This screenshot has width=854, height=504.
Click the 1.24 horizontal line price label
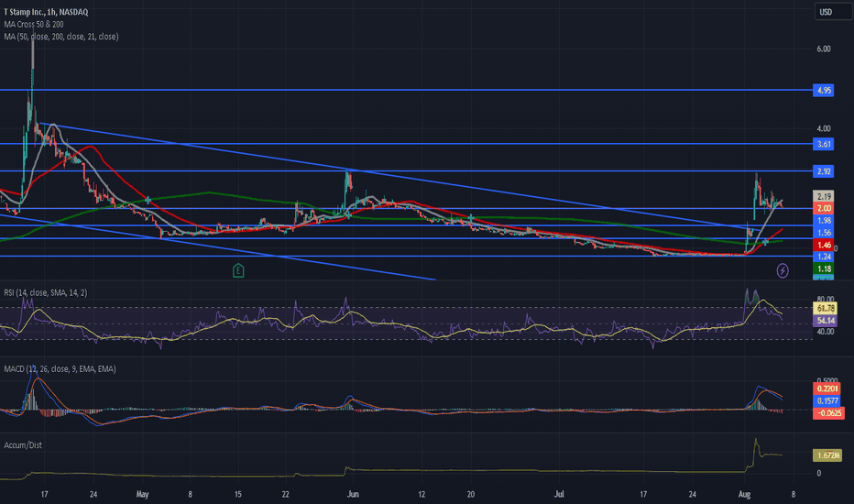tap(824, 257)
